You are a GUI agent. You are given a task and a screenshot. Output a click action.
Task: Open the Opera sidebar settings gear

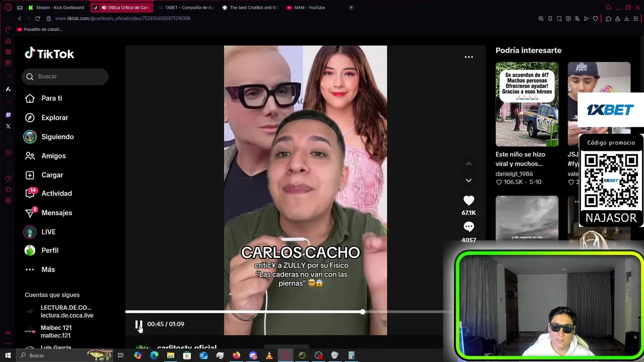point(8,201)
